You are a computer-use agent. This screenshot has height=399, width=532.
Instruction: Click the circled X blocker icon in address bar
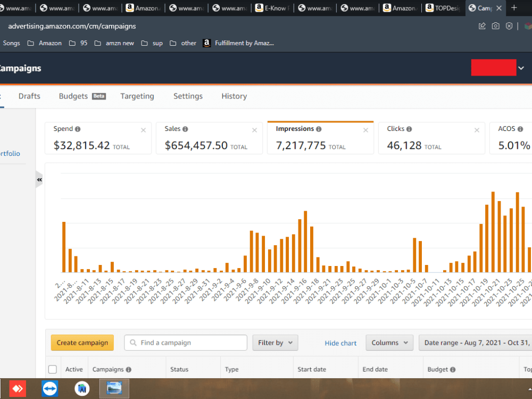click(x=509, y=26)
